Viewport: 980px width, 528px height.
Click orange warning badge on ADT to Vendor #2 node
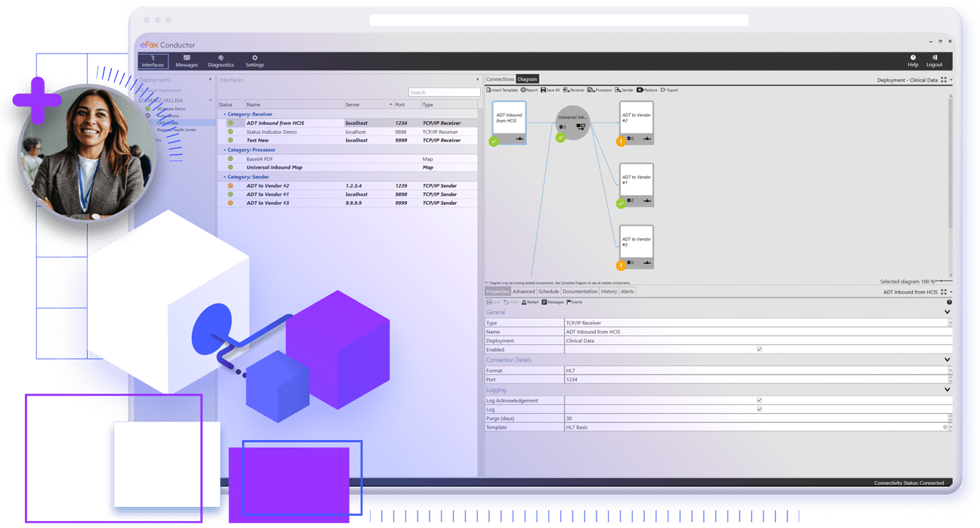[621, 141]
